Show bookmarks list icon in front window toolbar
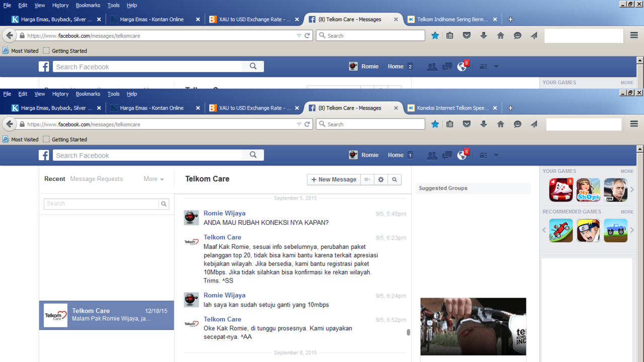 click(x=450, y=124)
